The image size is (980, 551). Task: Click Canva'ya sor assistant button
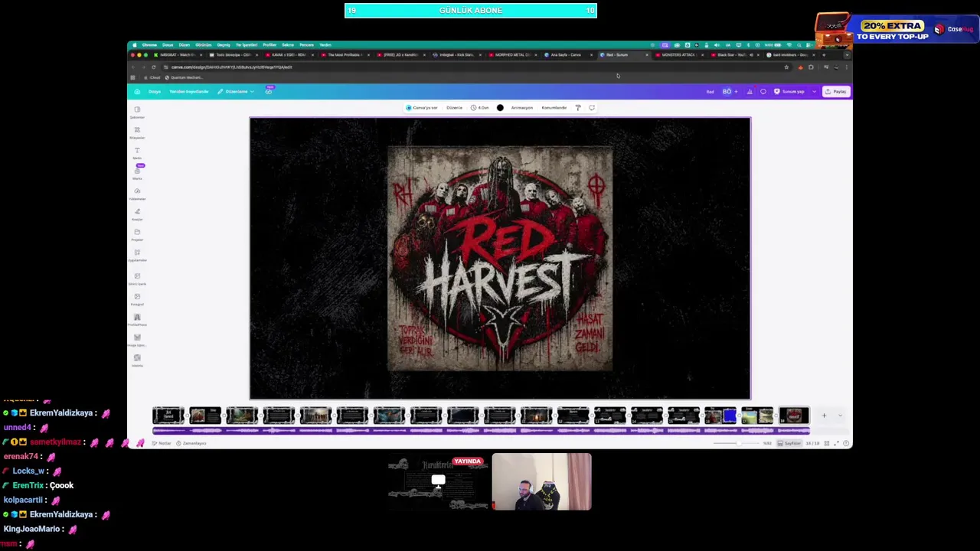[x=422, y=108]
